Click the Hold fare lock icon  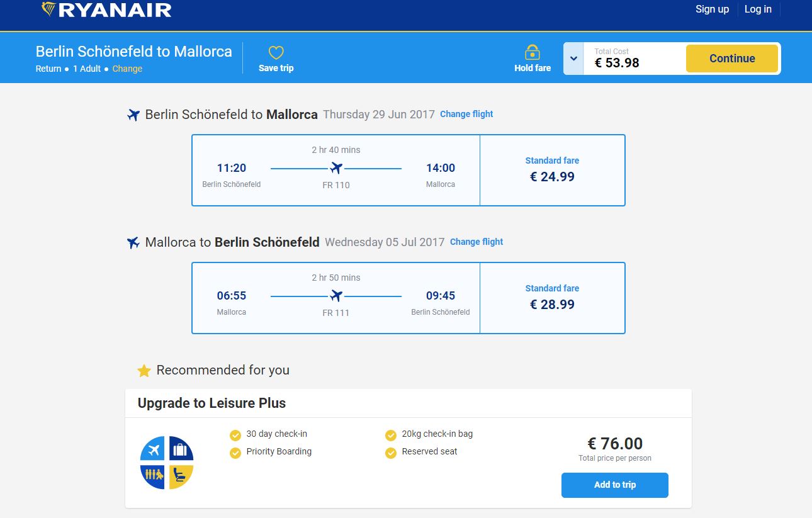tap(533, 52)
